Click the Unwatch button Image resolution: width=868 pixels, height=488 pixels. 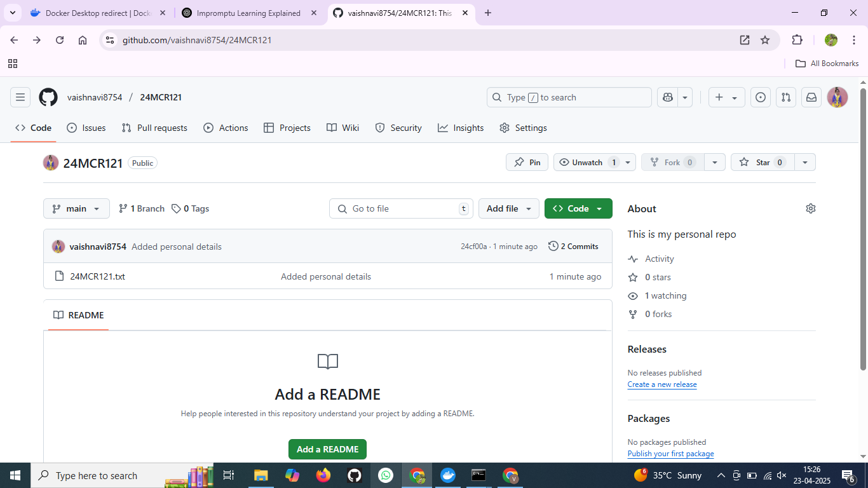[x=588, y=163]
